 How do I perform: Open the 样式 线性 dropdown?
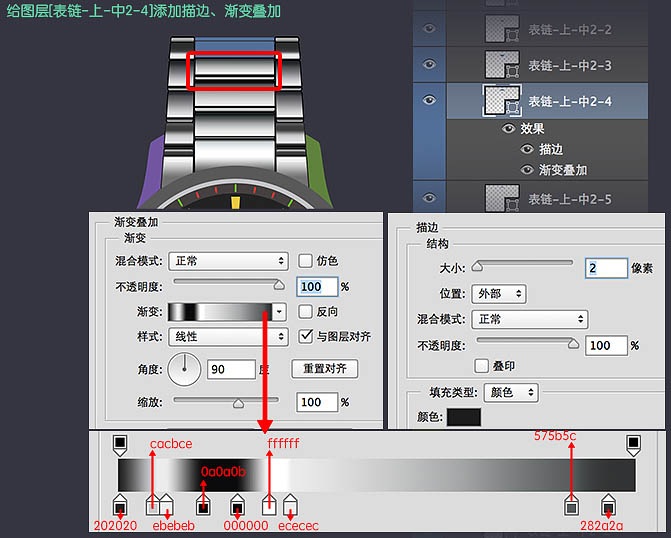click(229, 336)
